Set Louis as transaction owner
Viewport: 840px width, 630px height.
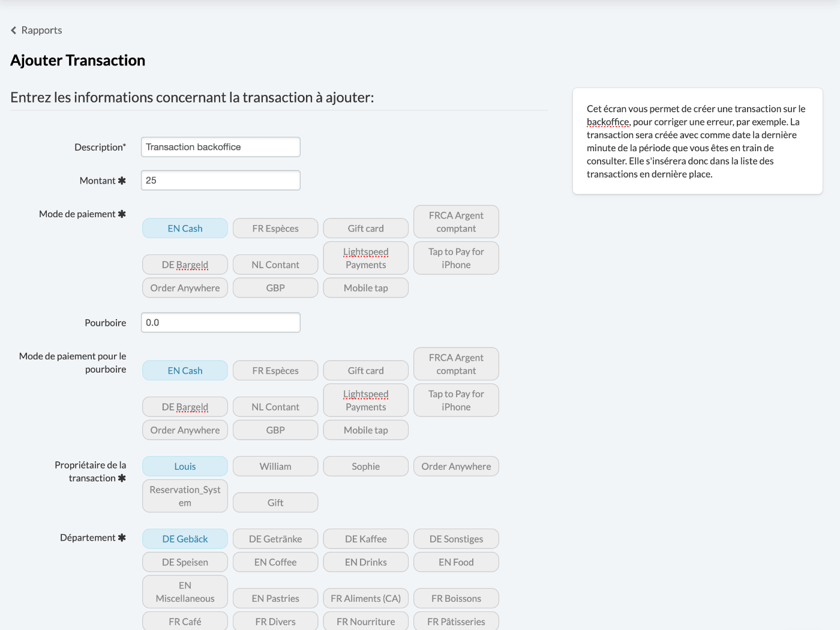pos(185,467)
